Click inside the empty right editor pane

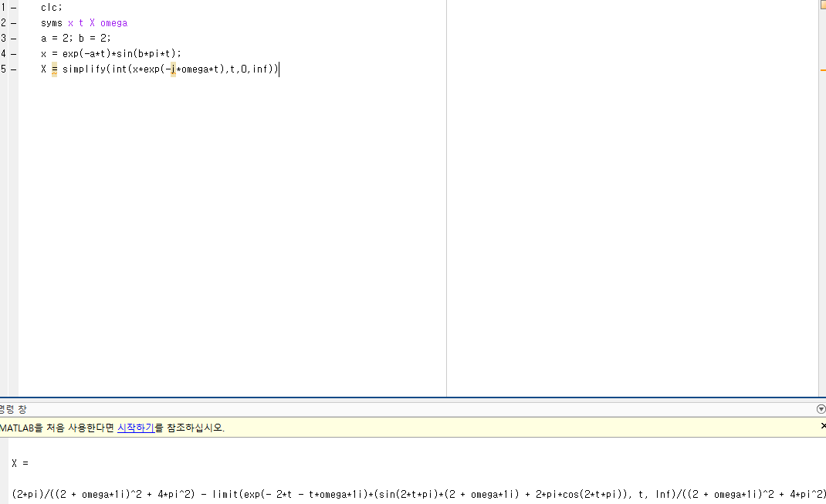click(x=633, y=193)
